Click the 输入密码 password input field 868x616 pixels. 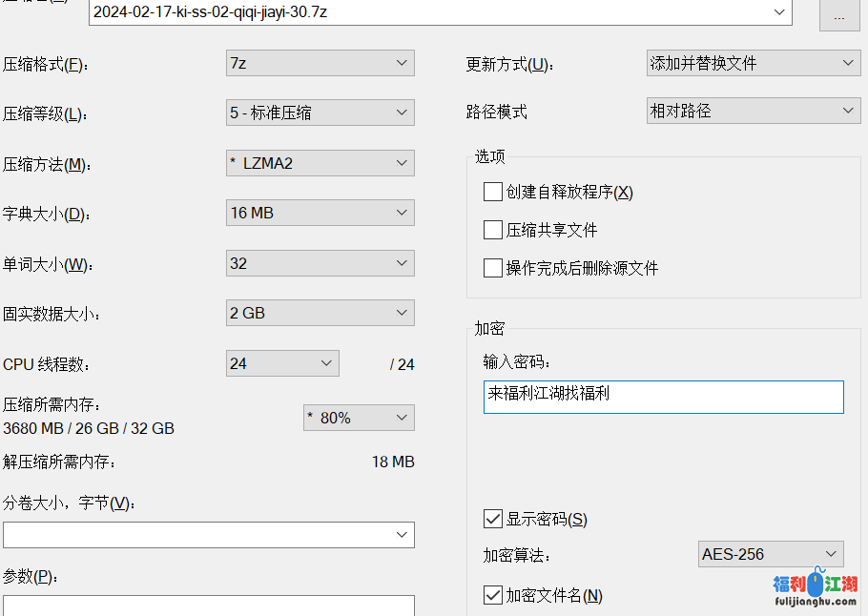coord(663,397)
